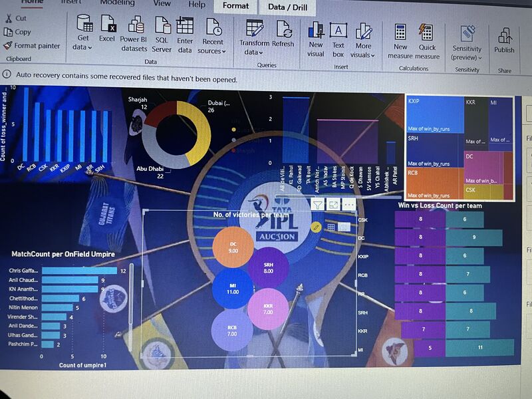The width and height of the screenshot is (532, 399).
Task: Insert a Text box
Action: click(x=338, y=40)
